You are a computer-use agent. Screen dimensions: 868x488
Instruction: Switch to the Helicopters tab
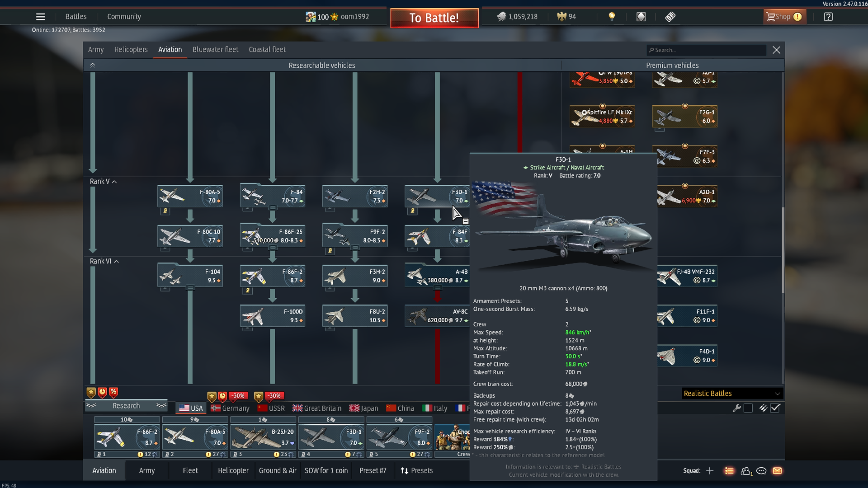[131, 50]
